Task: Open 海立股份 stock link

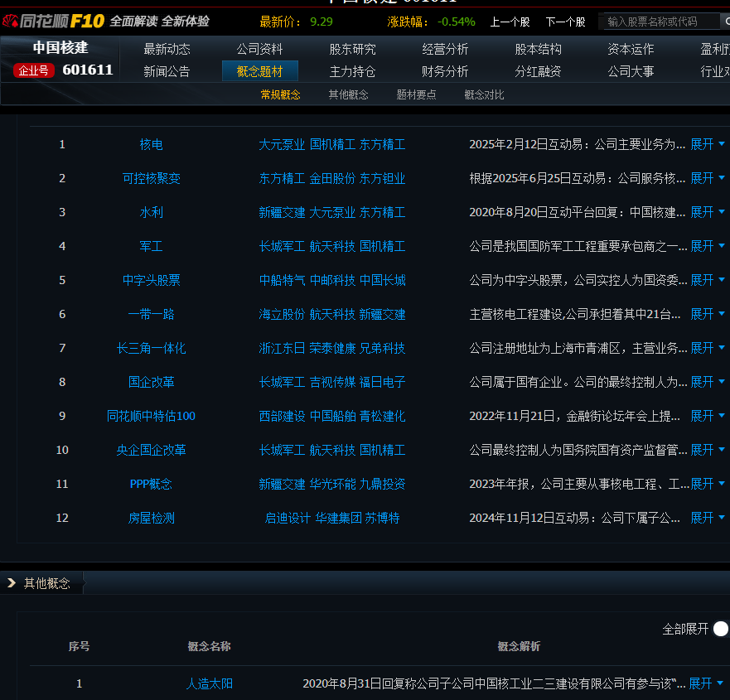Action: click(x=282, y=314)
